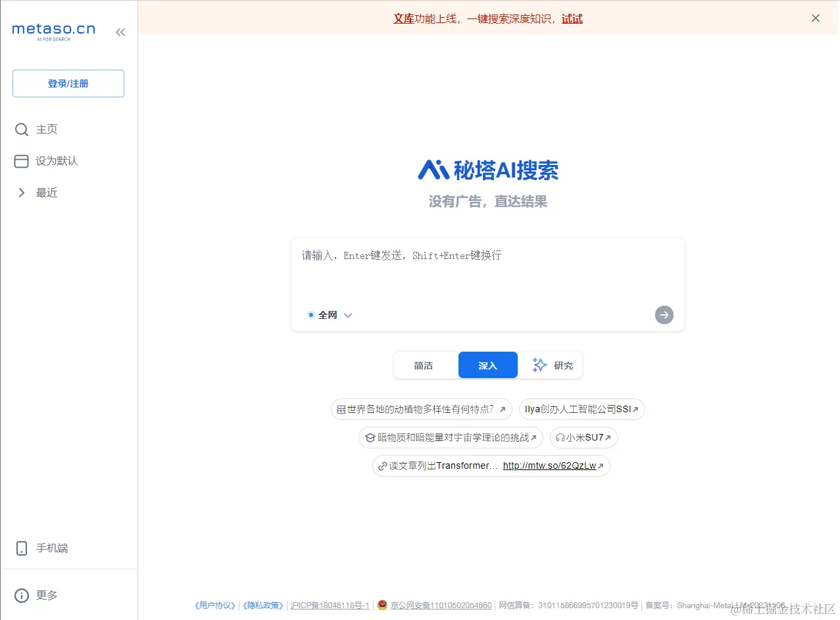
Task: Open the 《用户协议》 footer link
Action: [x=216, y=606]
